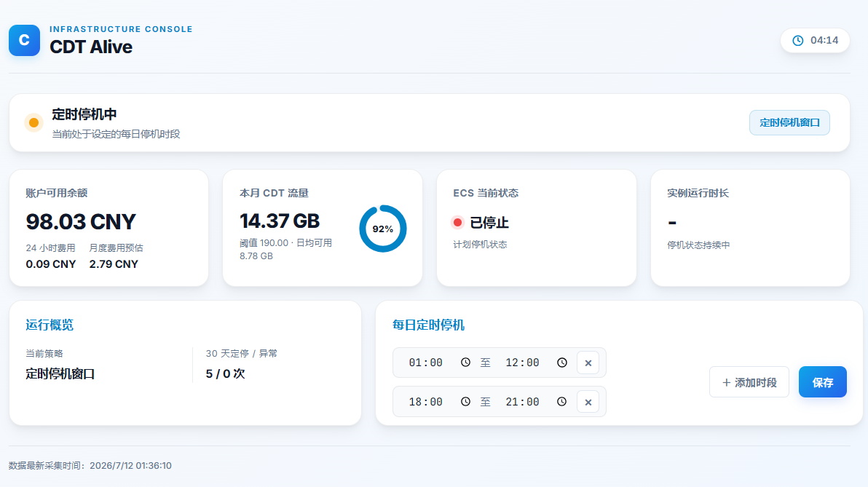868x487 pixels.
Task: Click the blue C app logo
Action: [24, 40]
